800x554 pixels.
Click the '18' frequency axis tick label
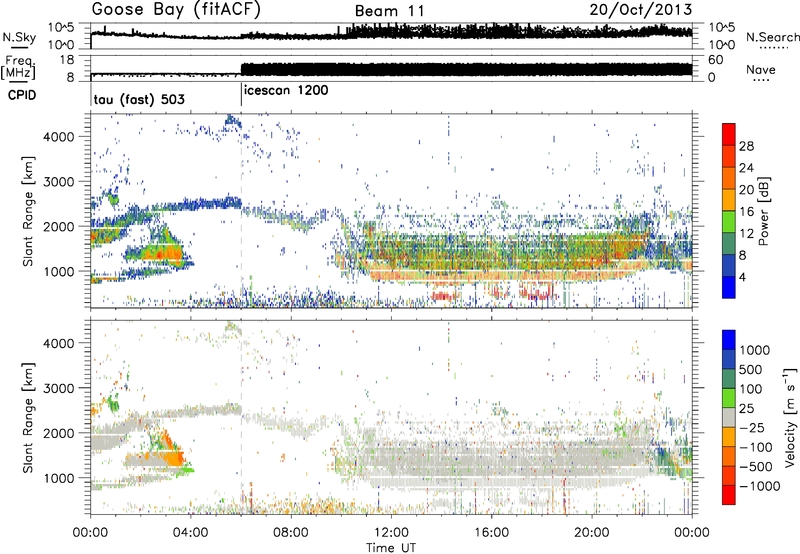click(66, 60)
